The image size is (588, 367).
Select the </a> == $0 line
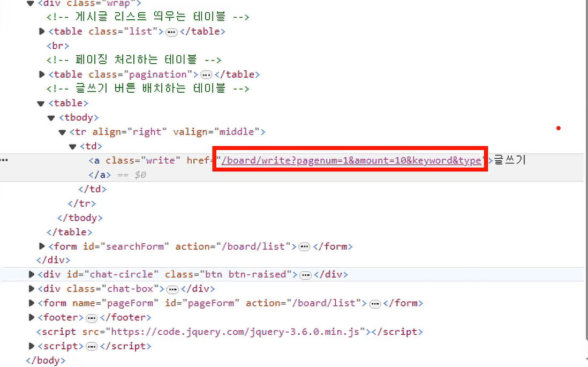point(117,175)
